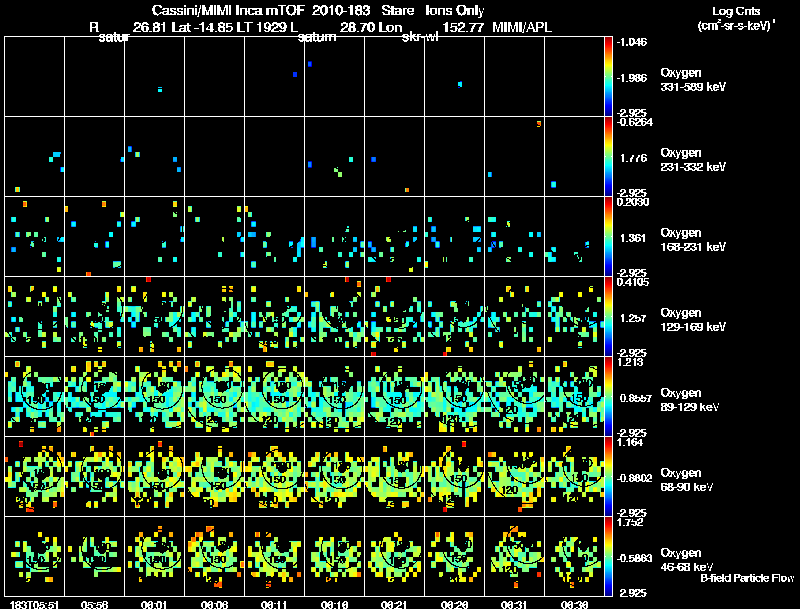Click the Oxygen 46-68 keV color bar
This screenshot has height=609, width=800.
point(608,557)
